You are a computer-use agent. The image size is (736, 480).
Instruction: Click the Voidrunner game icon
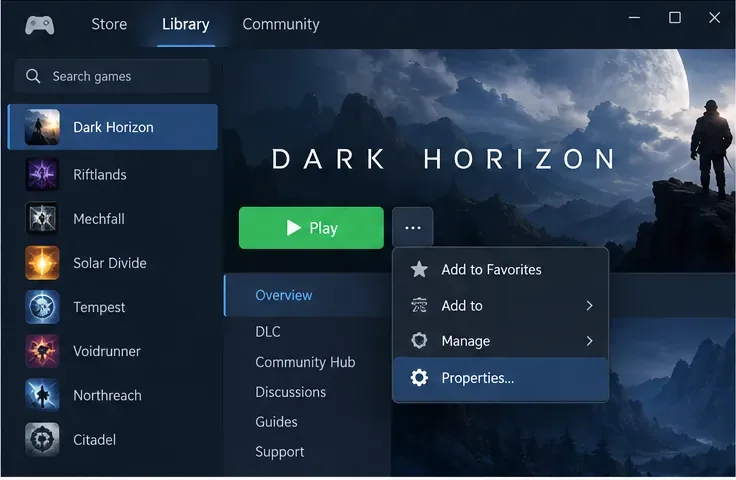pyautogui.click(x=42, y=351)
